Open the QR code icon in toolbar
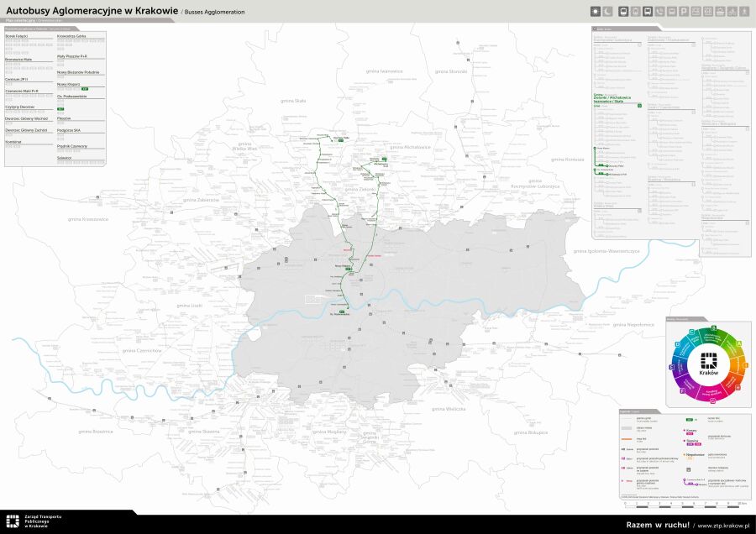Screen dimensions: 756x534 708,10
